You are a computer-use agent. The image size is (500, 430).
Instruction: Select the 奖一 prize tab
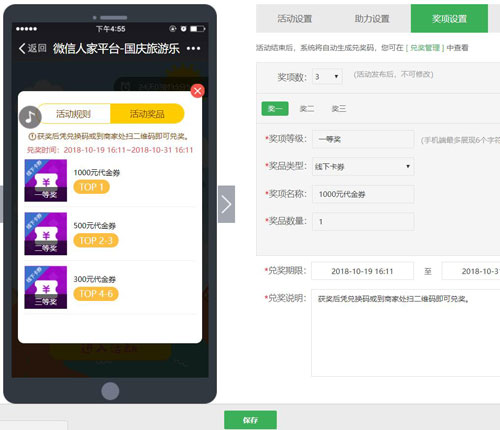pos(275,109)
